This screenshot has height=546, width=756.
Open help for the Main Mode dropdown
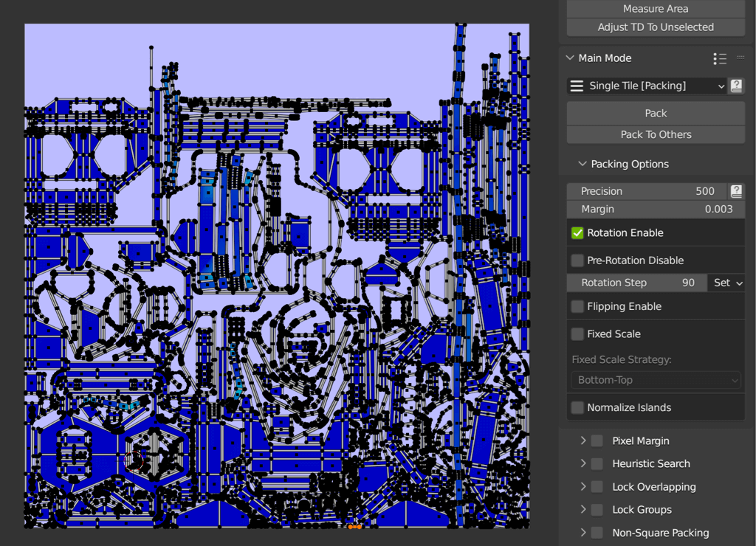(x=736, y=86)
